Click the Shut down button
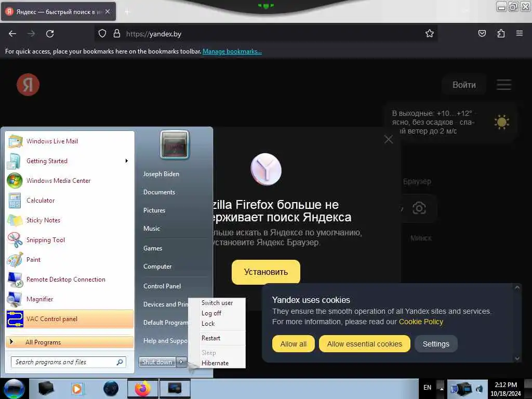This screenshot has height=399, width=532. pyautogui.click(x=157, y=362)
